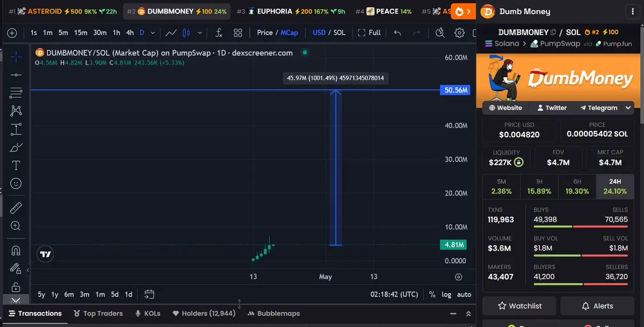Toggle log scale button
This screenshot has height=327, width=644.
[447, 294]
